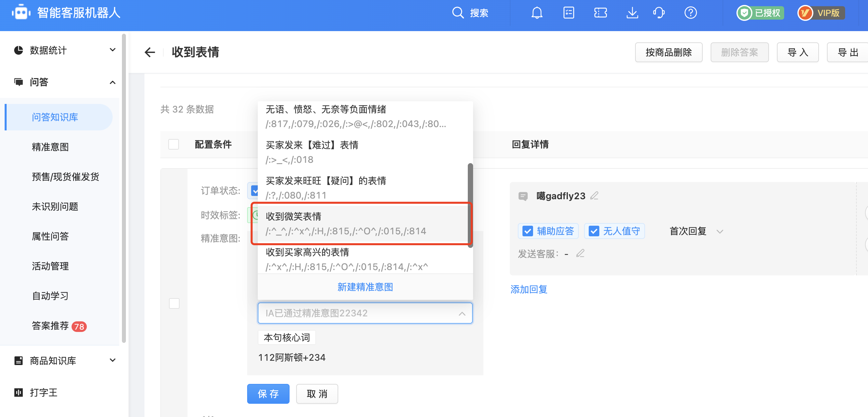Viewport: 868px width, 417px height.
Task: Open 活动管理 in sidebar
Action: (50, 266)
